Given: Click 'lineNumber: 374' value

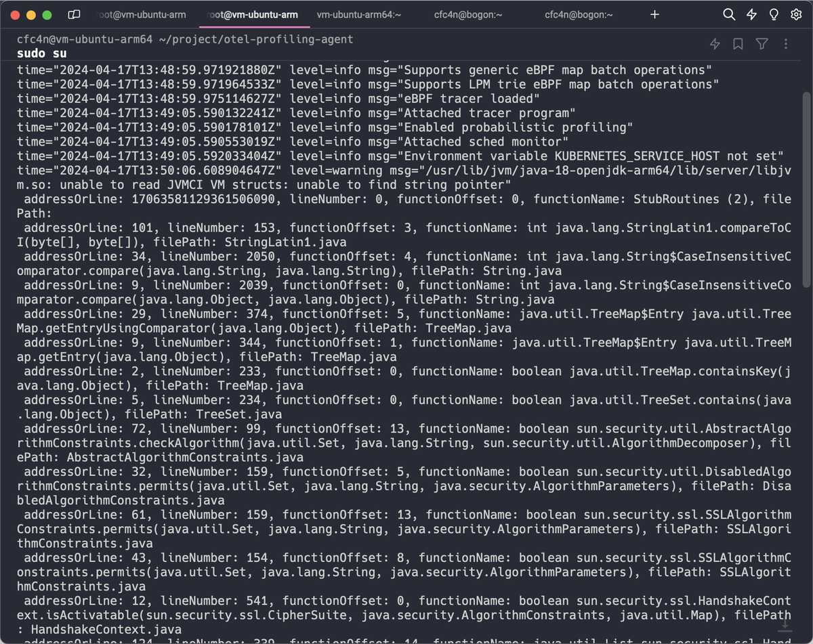Looking at the screenshot, I should tap(213, 314).
